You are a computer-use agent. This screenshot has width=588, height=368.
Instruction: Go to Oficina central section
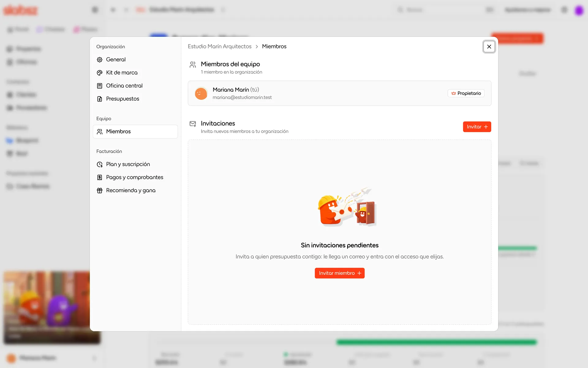point(135,86)
